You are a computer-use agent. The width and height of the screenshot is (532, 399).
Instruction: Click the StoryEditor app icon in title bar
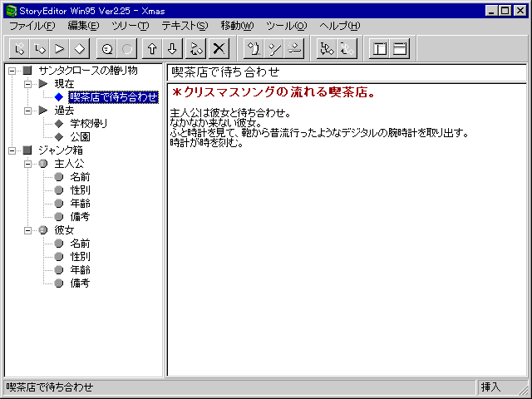tap(11, 11)
